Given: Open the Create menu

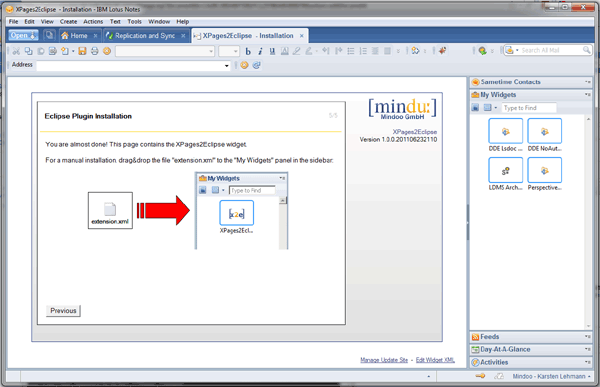Looking at the screenshot, I should click(x=68, y=22).
